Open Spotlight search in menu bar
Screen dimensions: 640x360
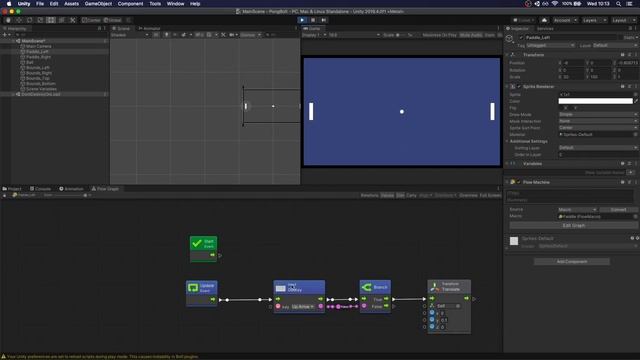click(x=619, y=4)
